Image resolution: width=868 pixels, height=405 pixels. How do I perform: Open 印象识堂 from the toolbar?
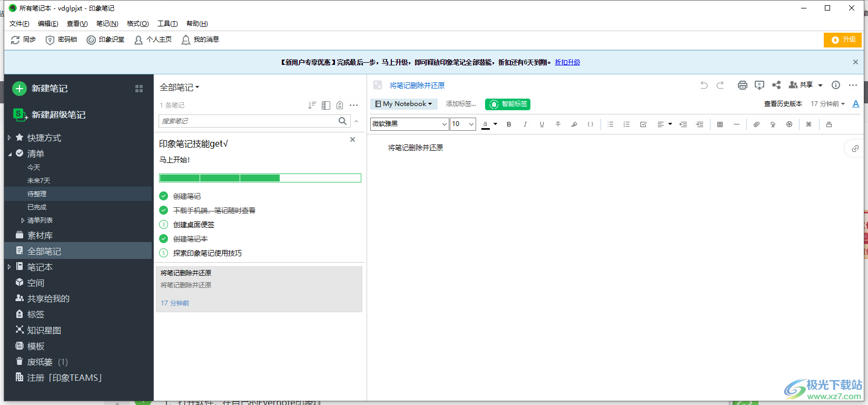tap(105, 40)
